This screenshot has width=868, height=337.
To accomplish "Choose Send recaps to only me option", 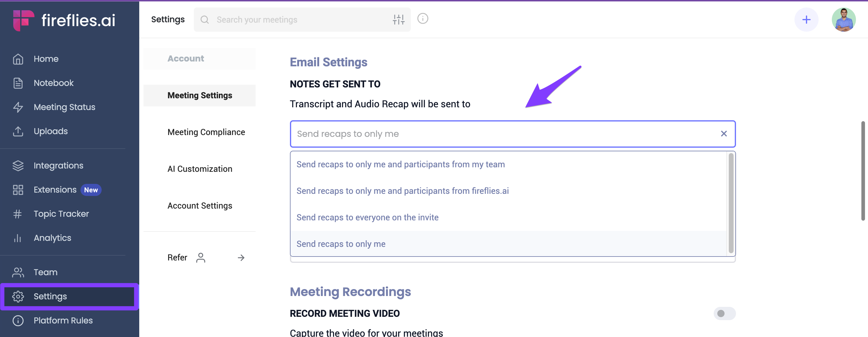I will tap(508, 244).
